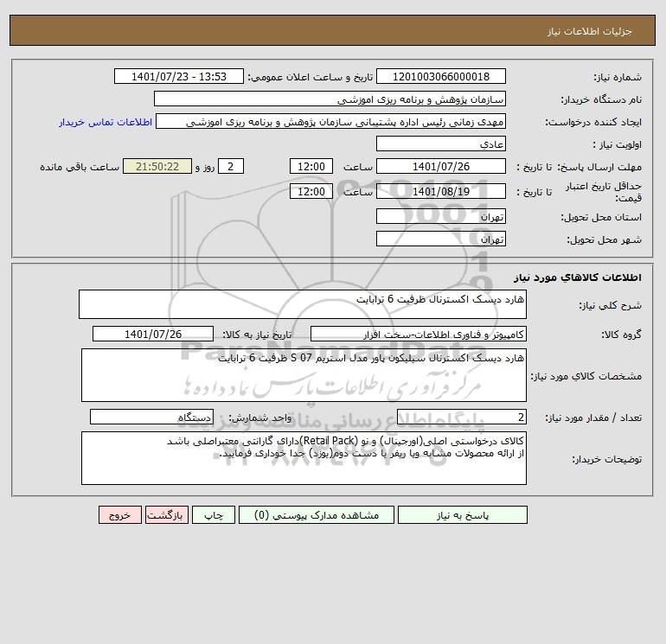
Task: Click the response deadline date 1401/07/26 field
Action: [441, 167]
